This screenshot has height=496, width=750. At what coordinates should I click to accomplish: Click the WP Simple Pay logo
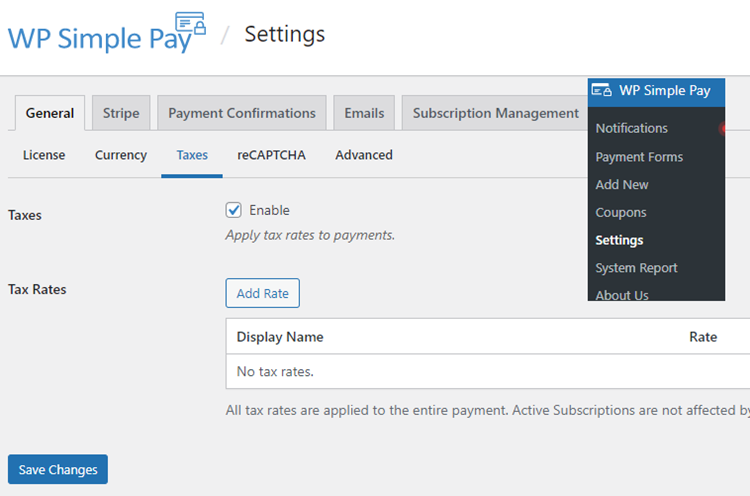(x=107, y=33)
